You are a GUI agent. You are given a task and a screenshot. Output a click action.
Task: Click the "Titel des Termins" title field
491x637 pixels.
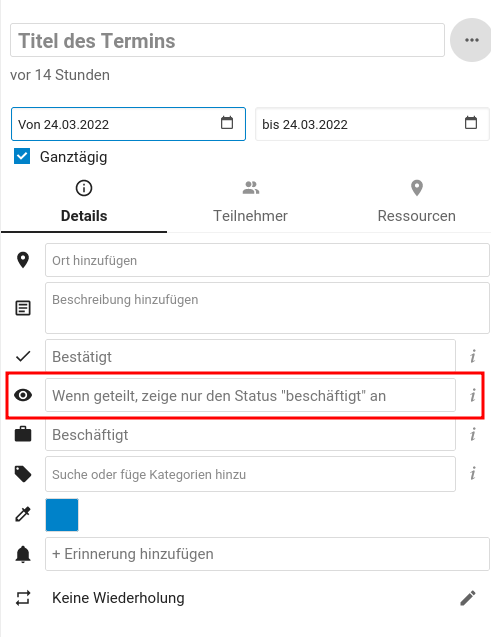227,40
